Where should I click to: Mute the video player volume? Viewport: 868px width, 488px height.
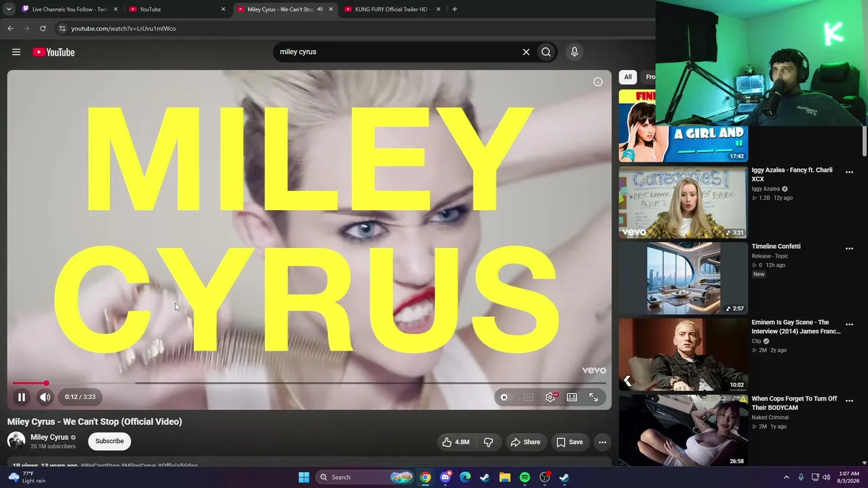(45, 397)
